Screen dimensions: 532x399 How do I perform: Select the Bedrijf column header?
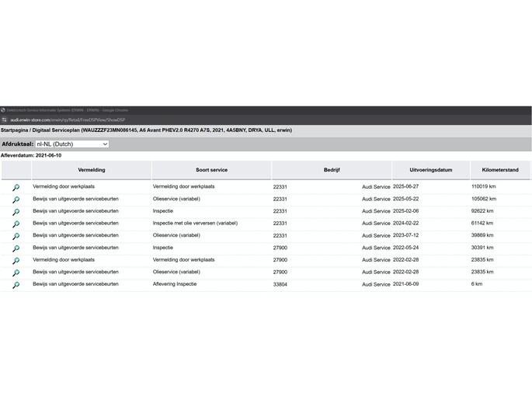(332, 170)
